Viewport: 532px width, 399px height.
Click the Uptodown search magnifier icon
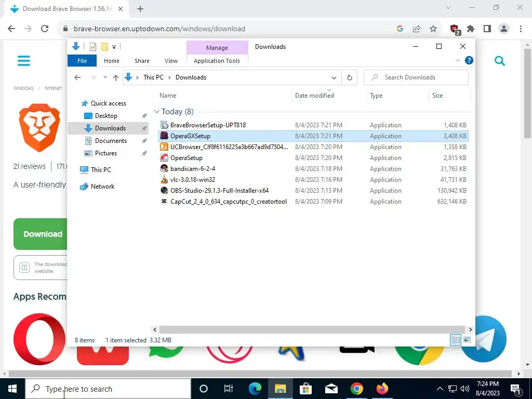[x=500, y=61]
